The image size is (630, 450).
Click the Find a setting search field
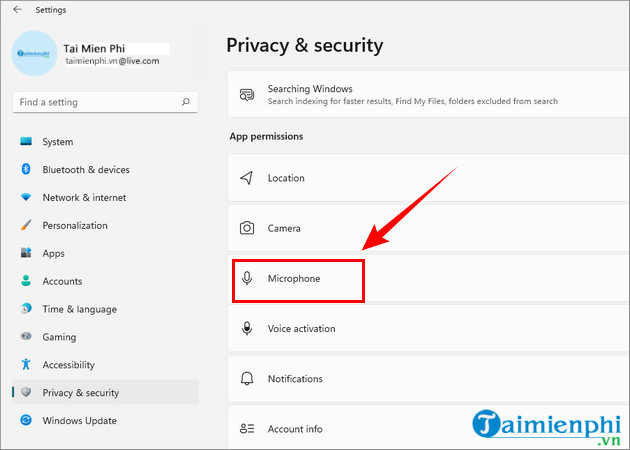coord(105,102)
